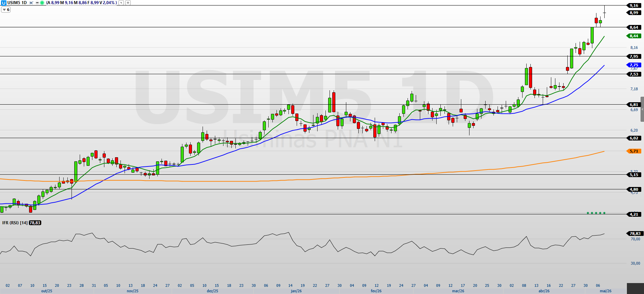Expand the collapsed right side panel handle
The image size is (644, 294).
pyautogui.click(x=642, y=109)
